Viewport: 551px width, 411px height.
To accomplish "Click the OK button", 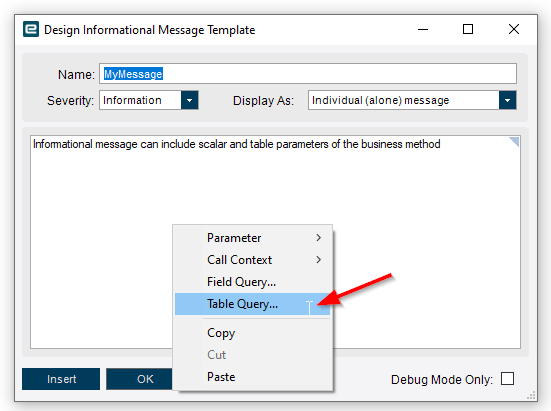I will click(139, 379).
